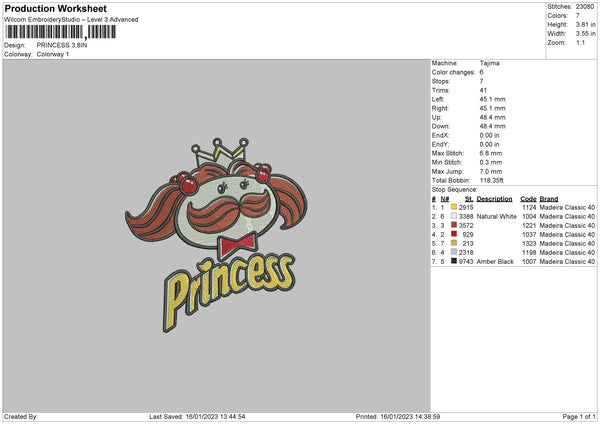Click the Width value 3.55 in
This screenshot has height=424, width=600.
click(585, 34)
